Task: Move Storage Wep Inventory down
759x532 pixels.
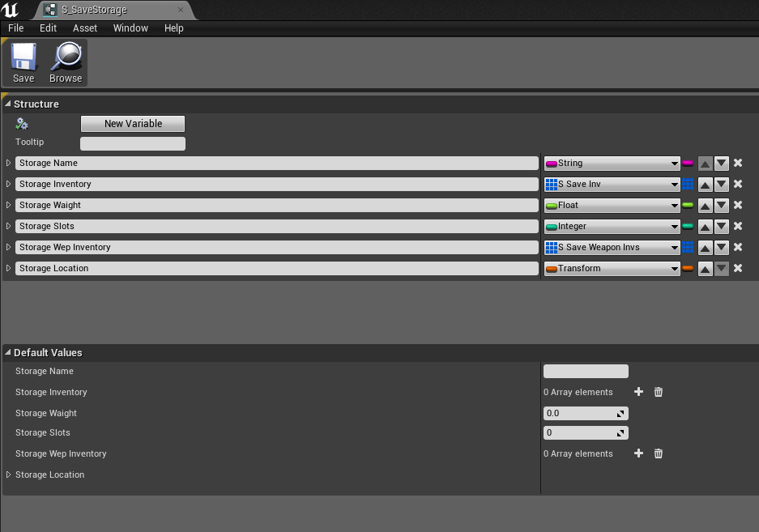Action: tap(722, 247)
